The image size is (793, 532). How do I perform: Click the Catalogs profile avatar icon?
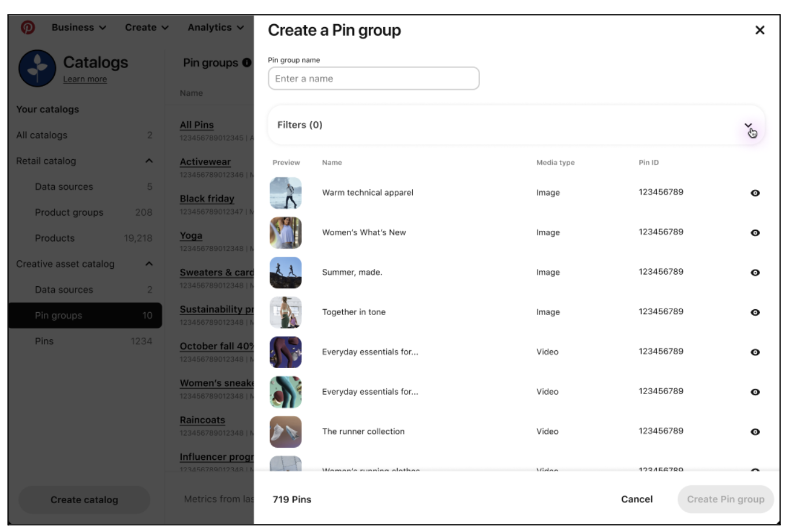(x=38, y=68)
